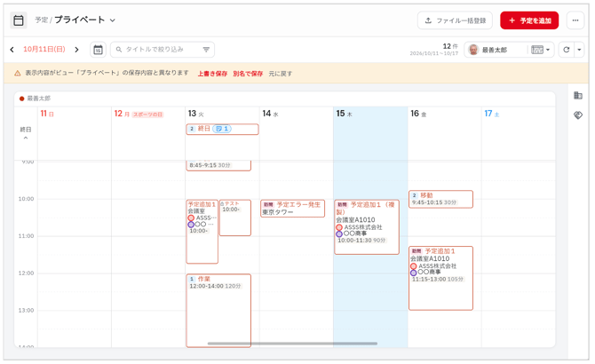Viewport: 595px width, 364px height.
Task: Click 別名で保存 link
Action: (248, 74)
